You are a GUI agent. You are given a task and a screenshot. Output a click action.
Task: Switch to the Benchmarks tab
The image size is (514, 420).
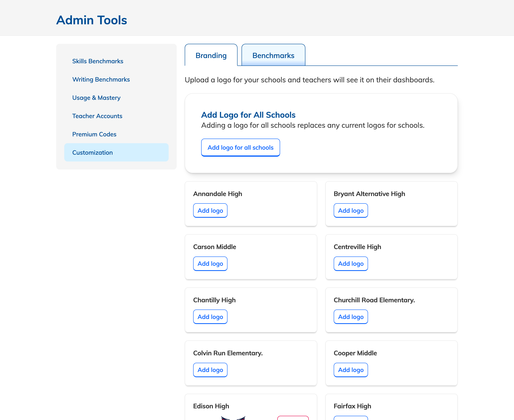[273, 55]
